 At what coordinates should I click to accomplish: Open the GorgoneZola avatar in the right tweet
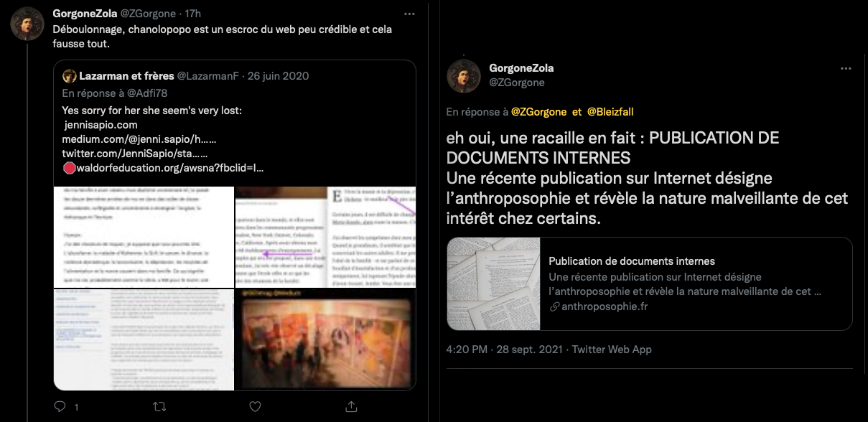pyautogui.click(x=464, y=75)
